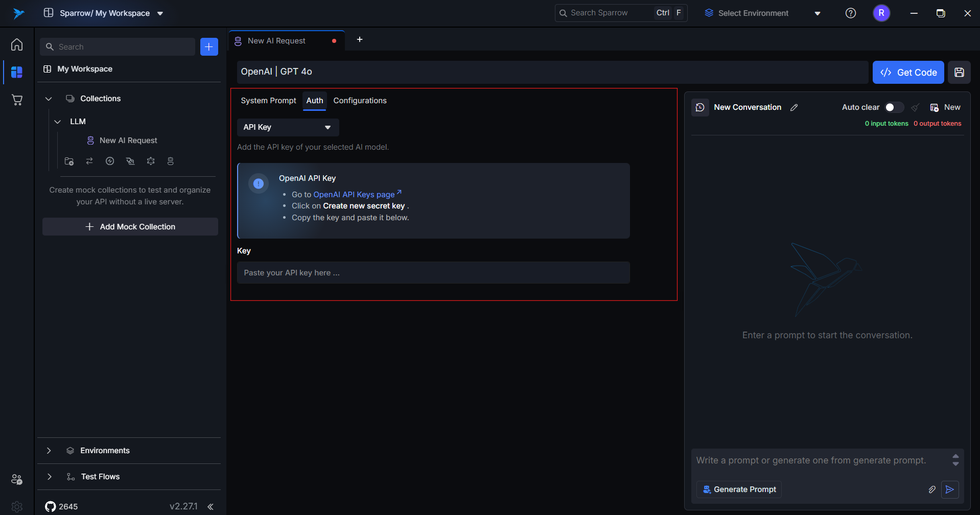Send the prompt with the arrow icon
This screenshot has height=515, width=980.
[950, 489]
